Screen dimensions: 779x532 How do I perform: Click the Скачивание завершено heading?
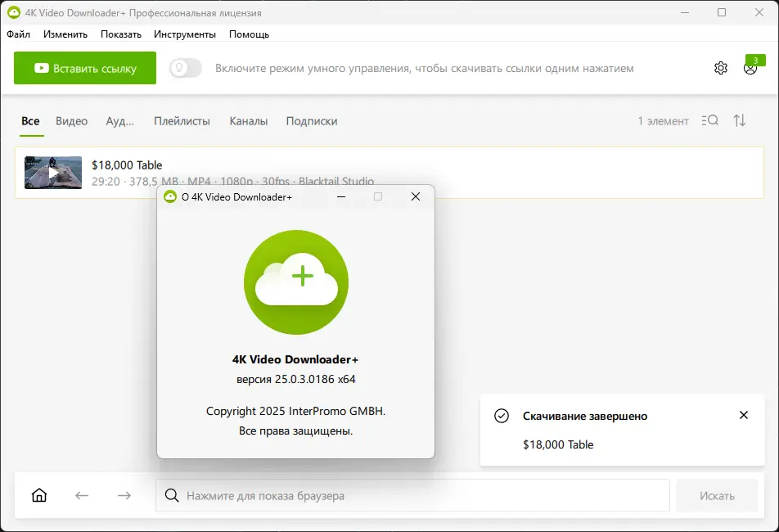tap(585, 417)
